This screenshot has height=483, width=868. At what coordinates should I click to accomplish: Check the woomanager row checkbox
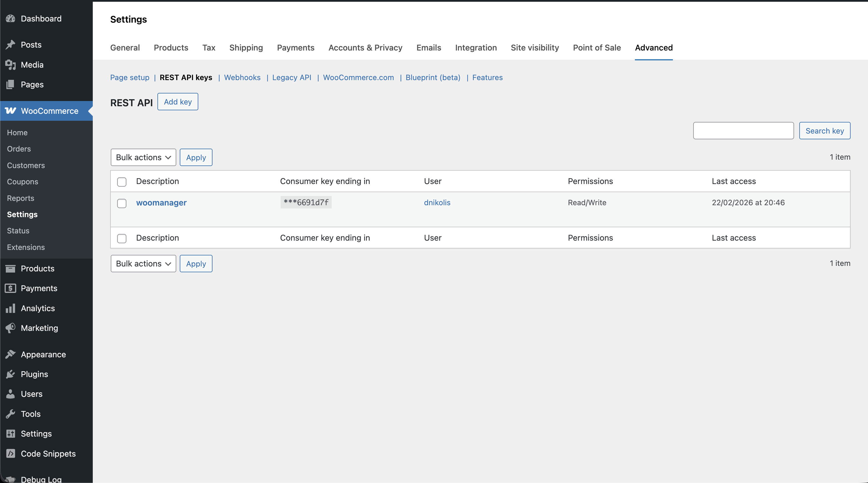click(x=122, y=203)
